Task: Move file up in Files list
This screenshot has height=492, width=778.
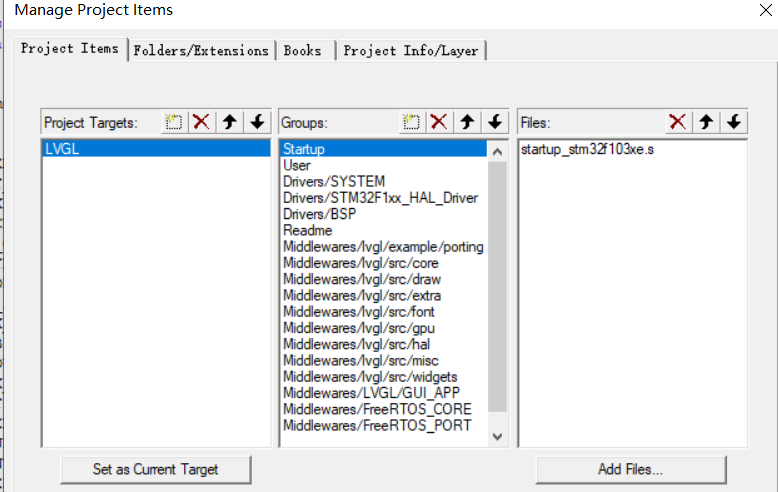Action: click(706, 122)
